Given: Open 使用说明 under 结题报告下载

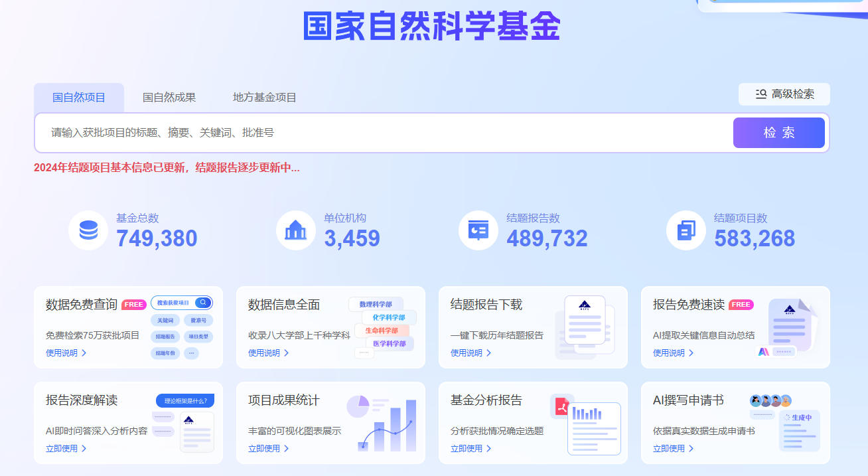Looking at the screenshot, I should 470,353.
